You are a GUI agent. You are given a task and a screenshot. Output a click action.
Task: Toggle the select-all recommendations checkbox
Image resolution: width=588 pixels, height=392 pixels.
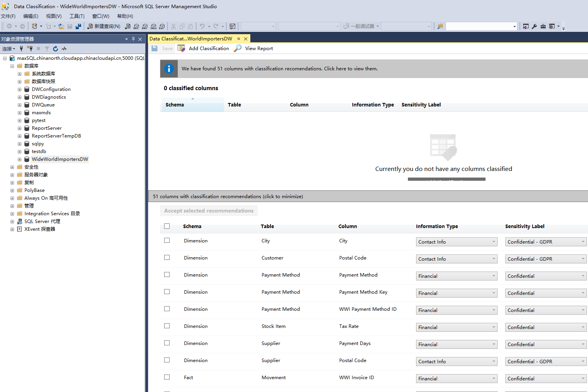[x=167, y=226]
